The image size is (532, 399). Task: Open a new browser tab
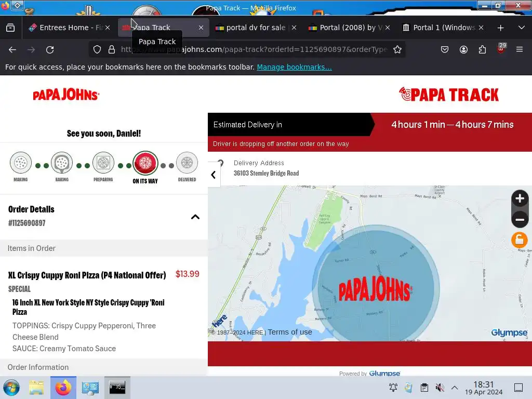coord(500,28)
